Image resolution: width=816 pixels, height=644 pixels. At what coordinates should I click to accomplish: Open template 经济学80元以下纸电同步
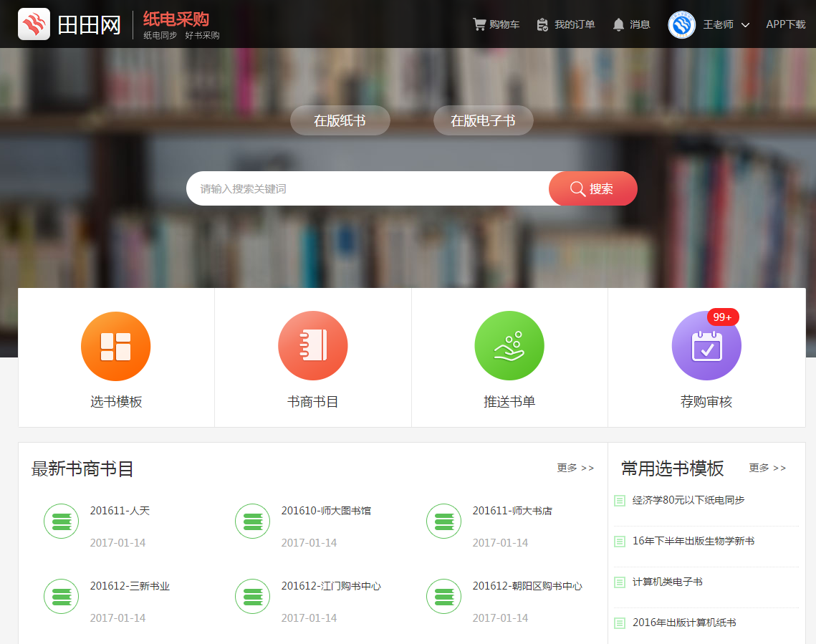point(688,500)
